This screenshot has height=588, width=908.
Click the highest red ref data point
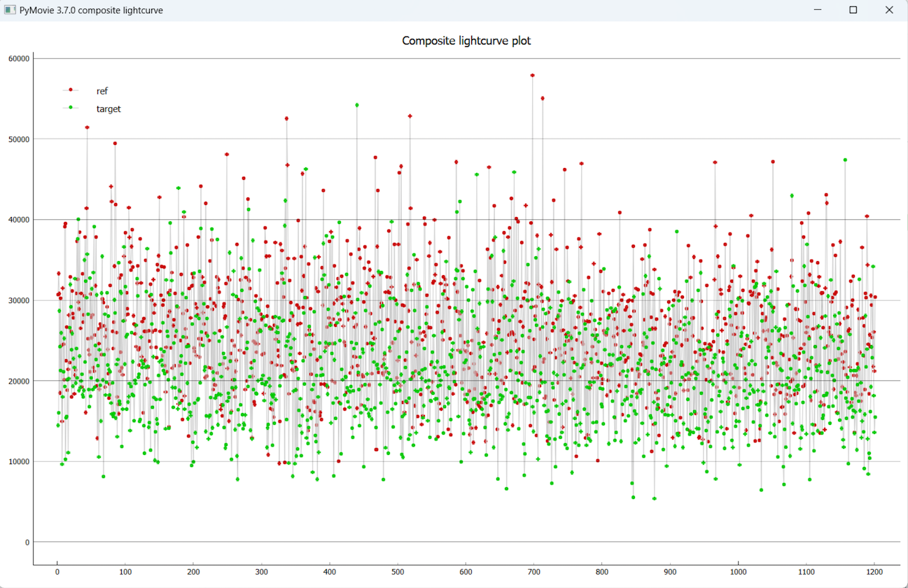click(533, 75)
